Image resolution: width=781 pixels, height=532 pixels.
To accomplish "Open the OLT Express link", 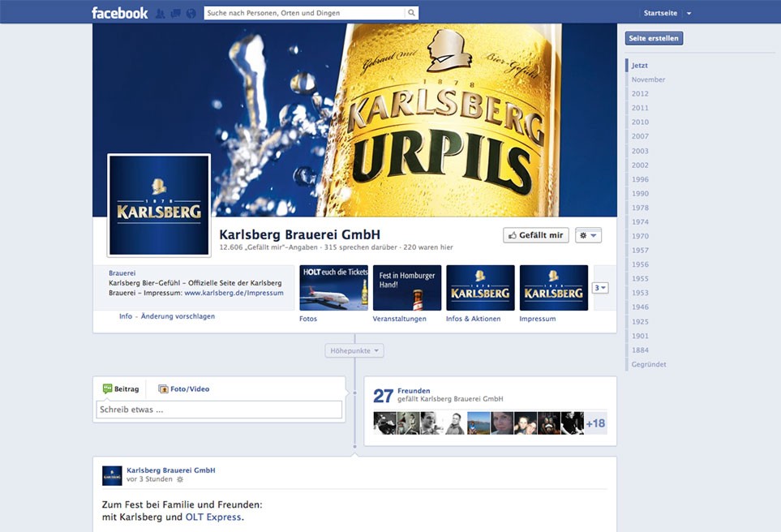I will pyautogui.click(x=213, y=517).
